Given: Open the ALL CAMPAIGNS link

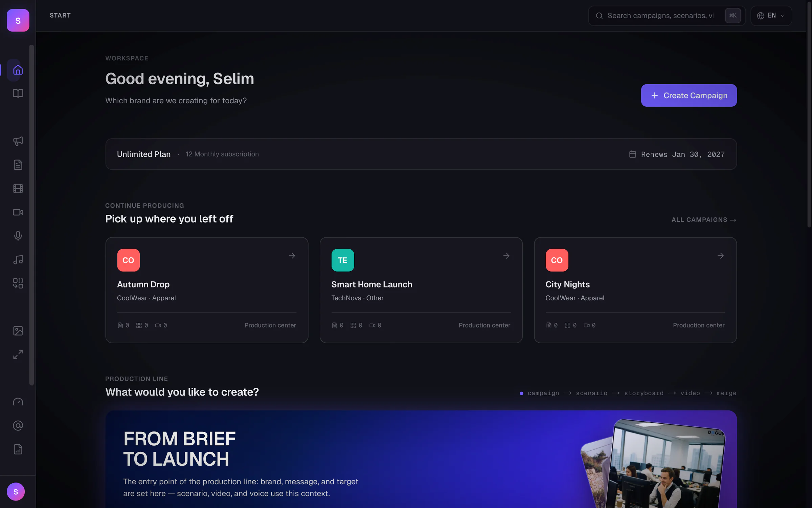Looking at the screenshot, I should (704, 220).
